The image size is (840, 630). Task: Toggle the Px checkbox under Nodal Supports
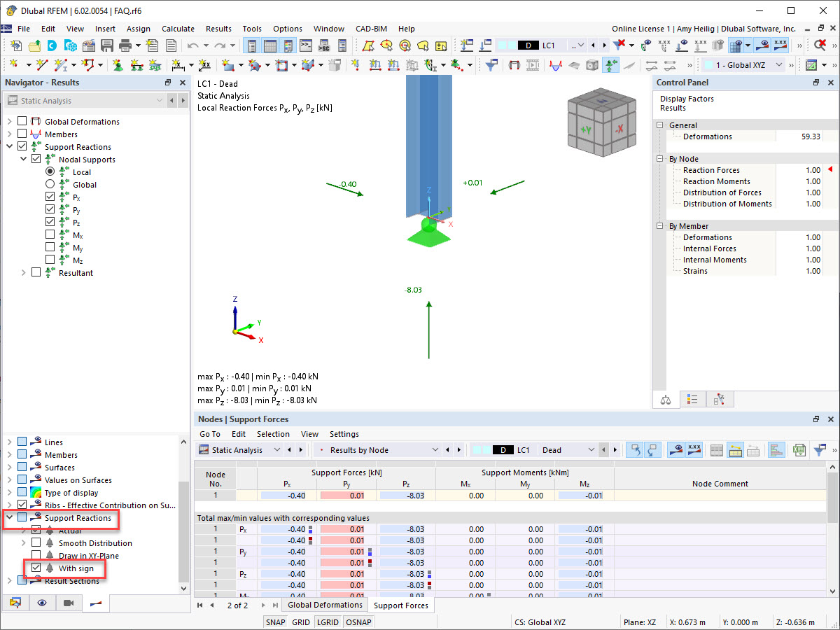click(x=49, y=197)
